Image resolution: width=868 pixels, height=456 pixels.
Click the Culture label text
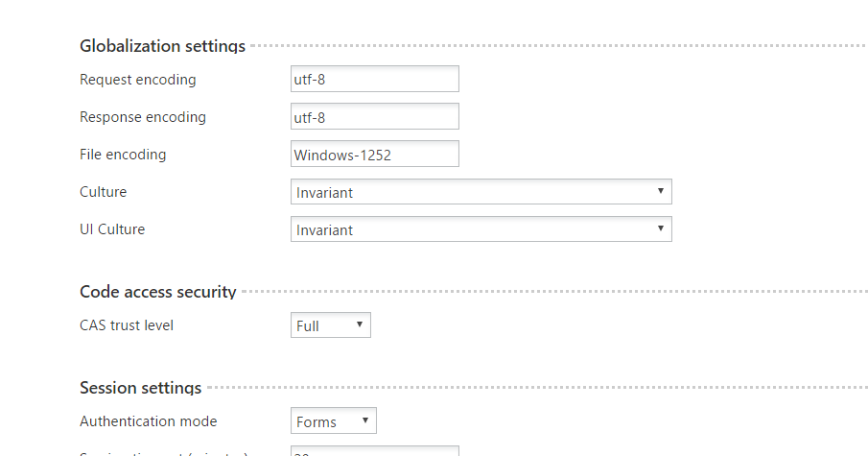tap(103, 192)
